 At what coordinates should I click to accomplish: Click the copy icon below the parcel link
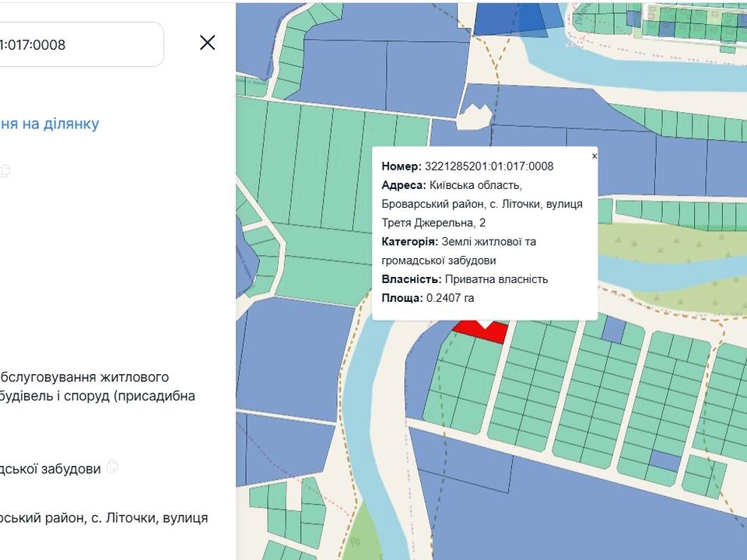click(5, 170)
